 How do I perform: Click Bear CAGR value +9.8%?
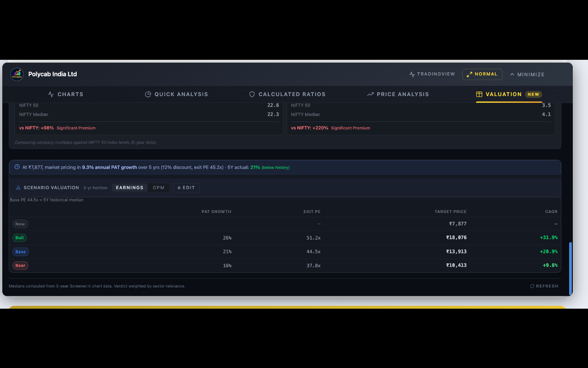point(550,265)
